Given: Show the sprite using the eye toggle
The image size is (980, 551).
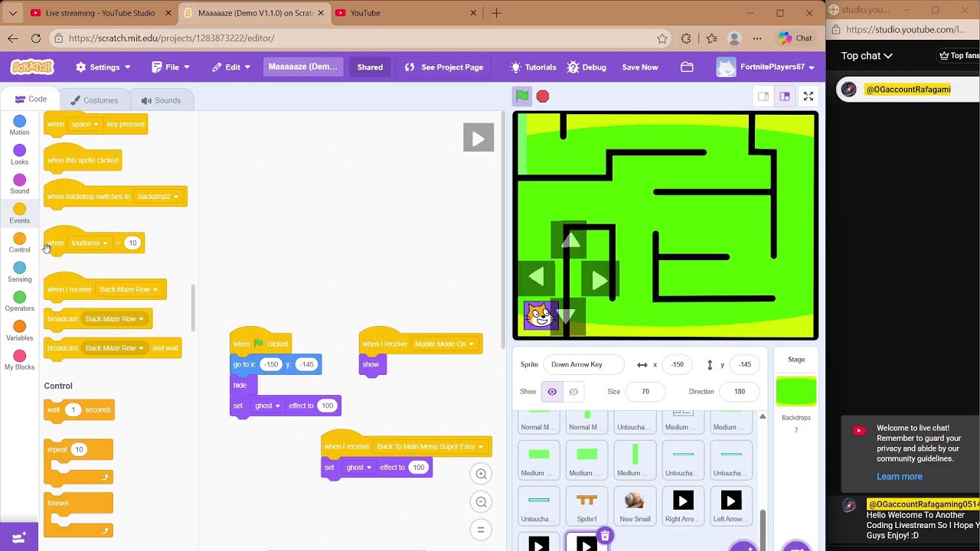Looking at the screenshot, I should (552, 392).
